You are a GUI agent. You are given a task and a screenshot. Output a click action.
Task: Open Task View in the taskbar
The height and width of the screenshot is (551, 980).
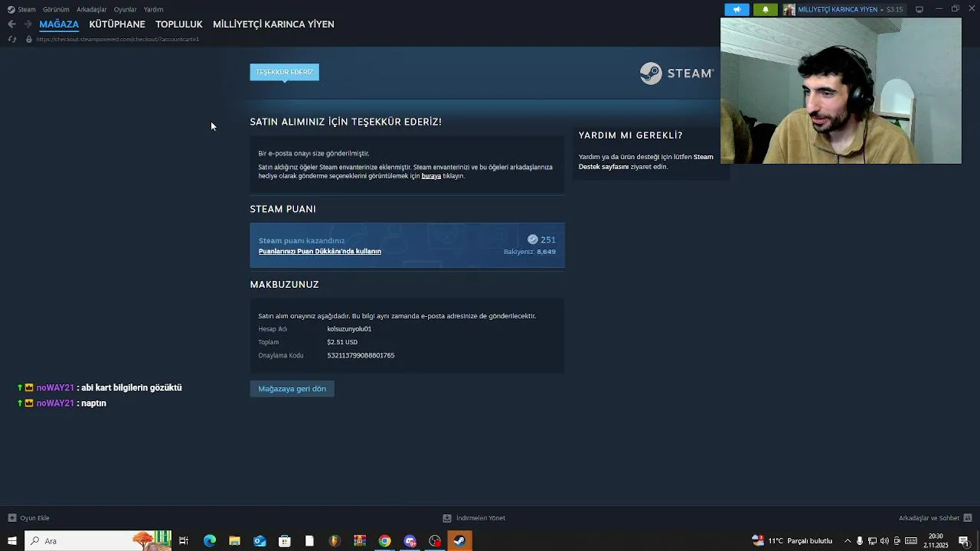(x=184, y=541)
